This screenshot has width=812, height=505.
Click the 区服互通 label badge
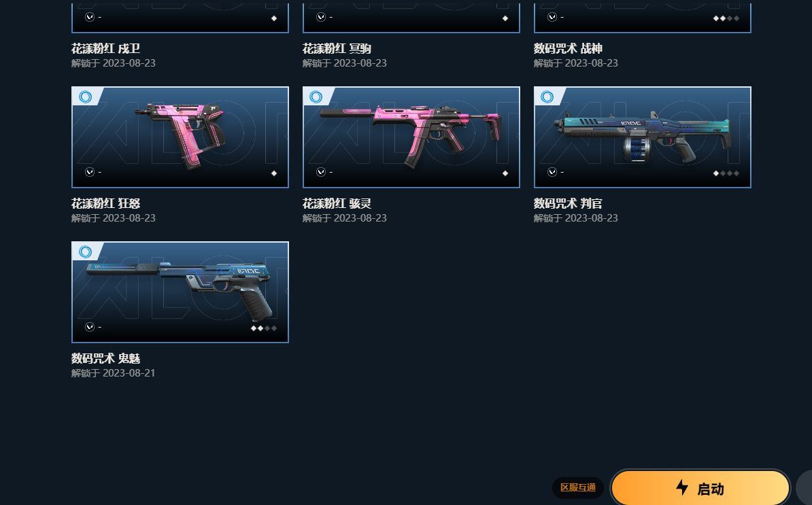tap(578, 487)
